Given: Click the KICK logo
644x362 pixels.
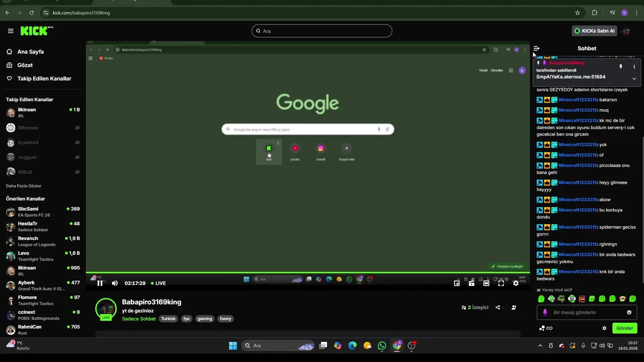Looking at the screenshot, I should pyautogui.click(x=37, y=31).
